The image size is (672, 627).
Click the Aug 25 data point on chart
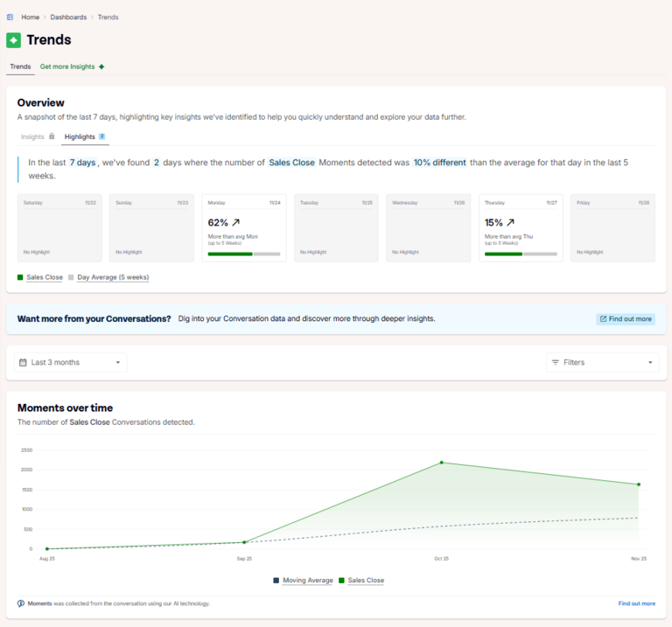(47, 548)
